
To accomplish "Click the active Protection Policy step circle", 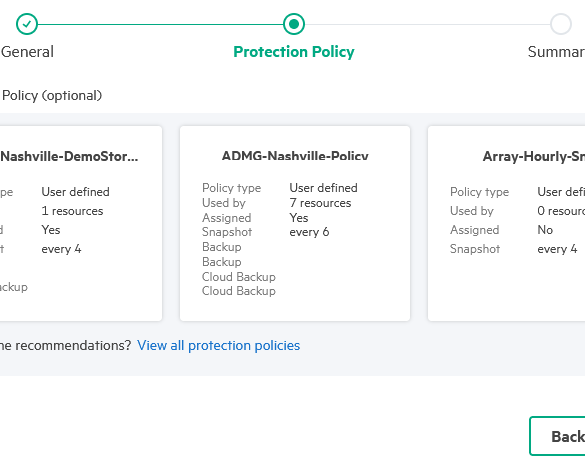I will (294, 24).
